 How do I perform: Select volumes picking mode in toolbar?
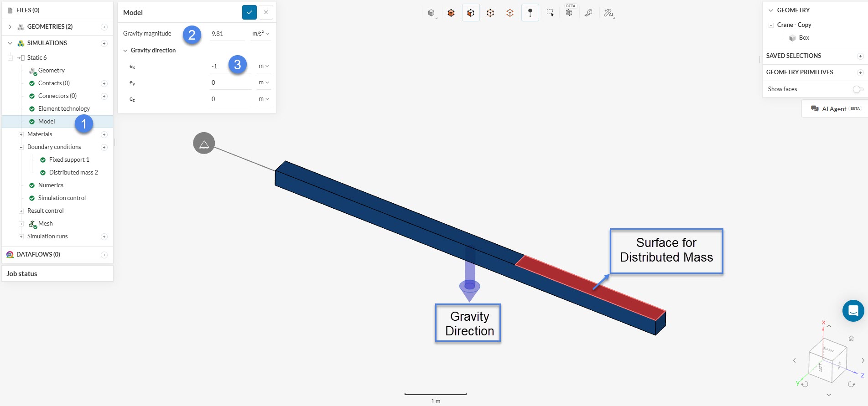[x=451, y=13]
